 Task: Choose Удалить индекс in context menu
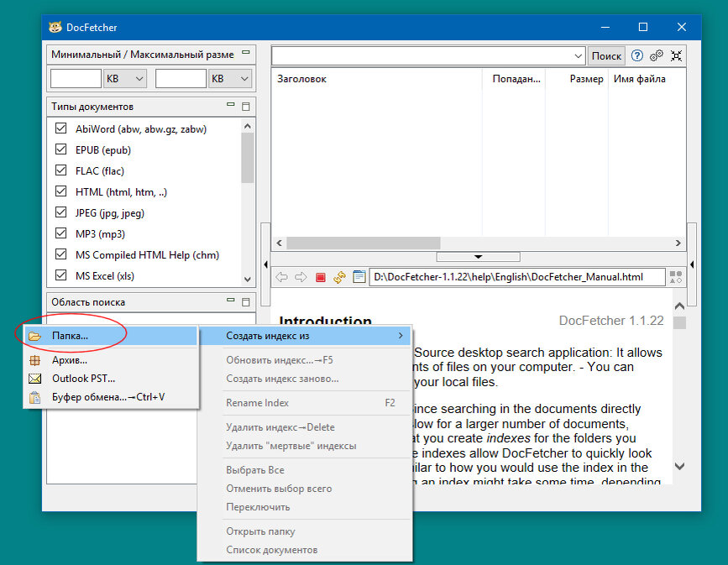tap(305, 427)
